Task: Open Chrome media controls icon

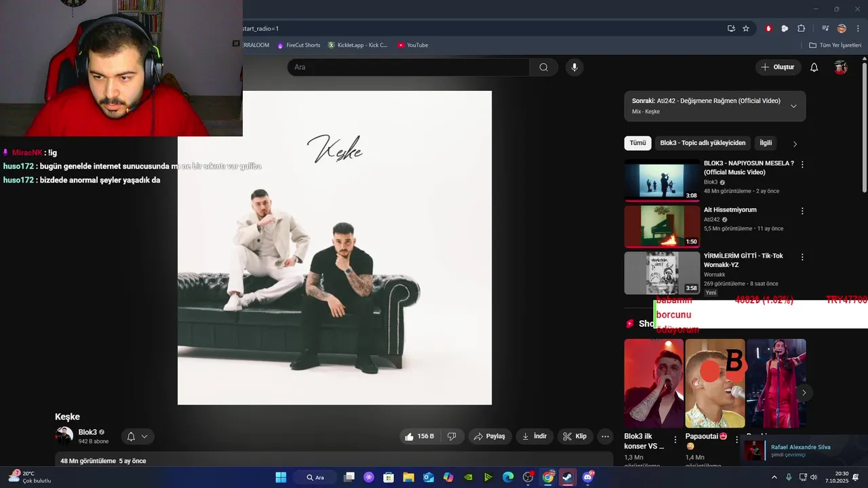Action: 825,28
